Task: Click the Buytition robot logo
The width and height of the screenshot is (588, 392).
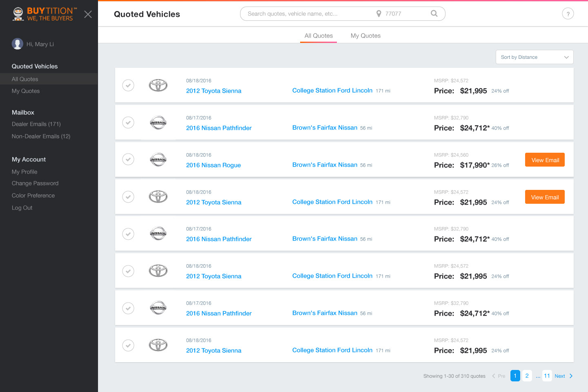Action: click(x=18, y=14)
